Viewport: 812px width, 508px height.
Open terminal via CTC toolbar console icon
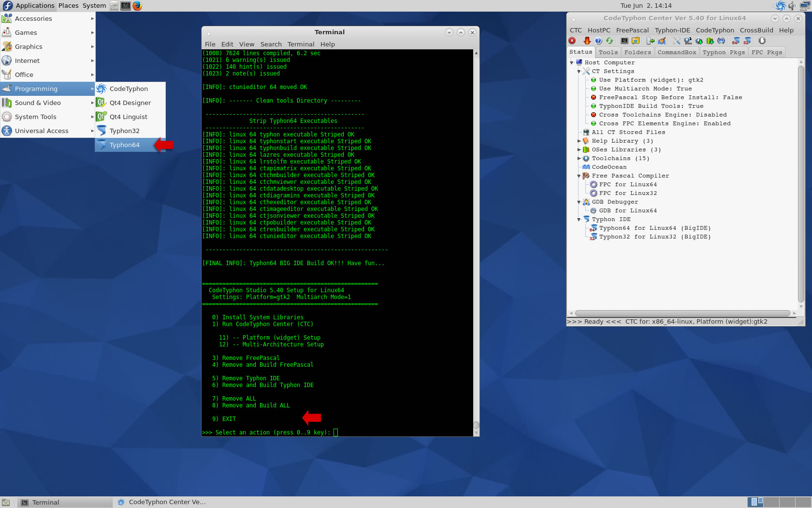624,41
